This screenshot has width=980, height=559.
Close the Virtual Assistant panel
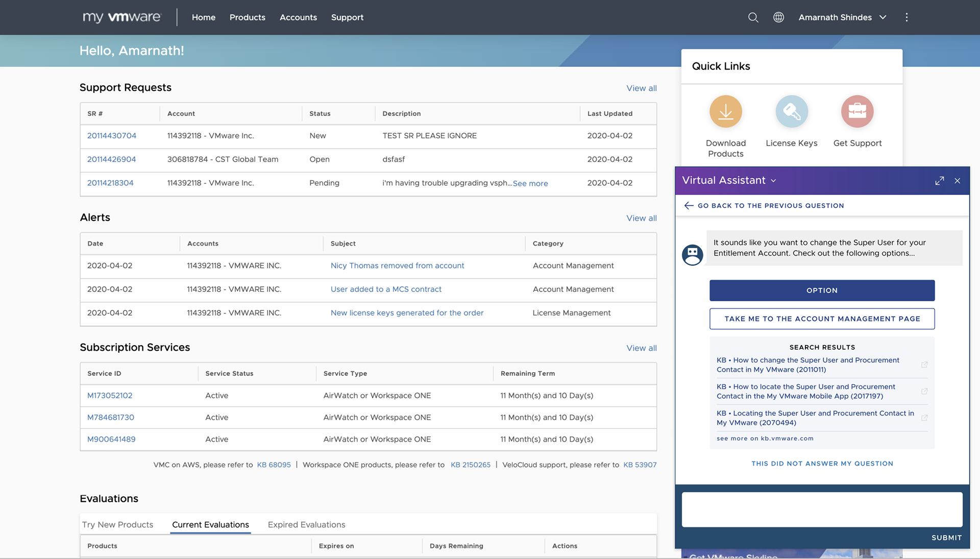click(x=958, y=181)
